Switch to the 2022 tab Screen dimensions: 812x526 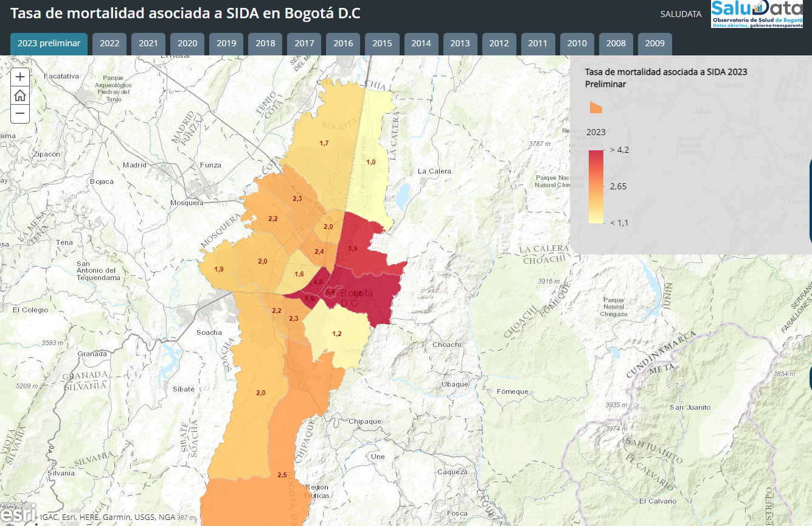point(109,44)
